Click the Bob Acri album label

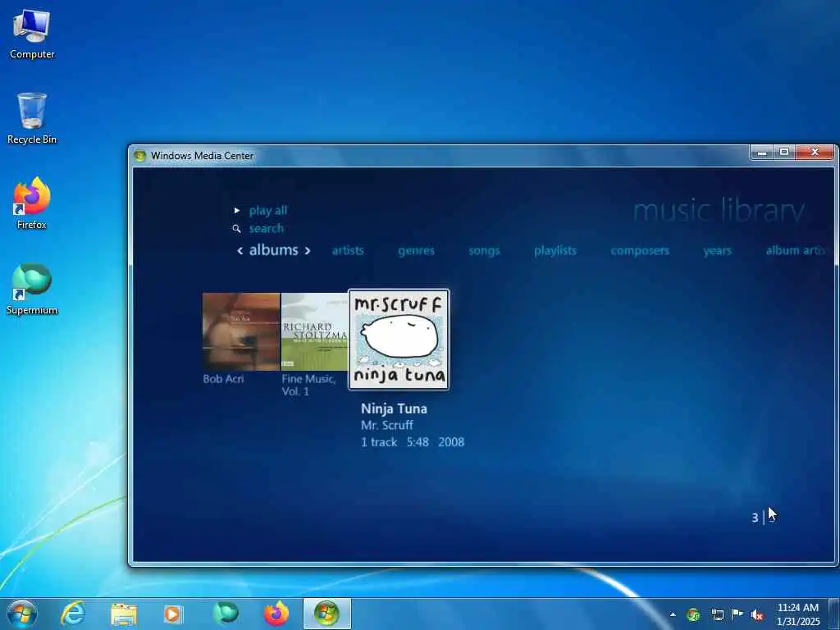pos(223,379)
